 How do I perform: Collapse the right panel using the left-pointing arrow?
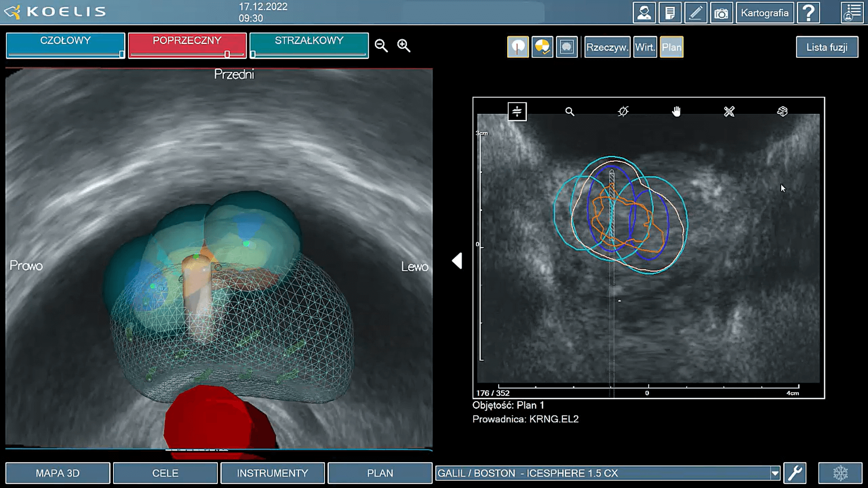pyautogui.click(x=457, y=261)
